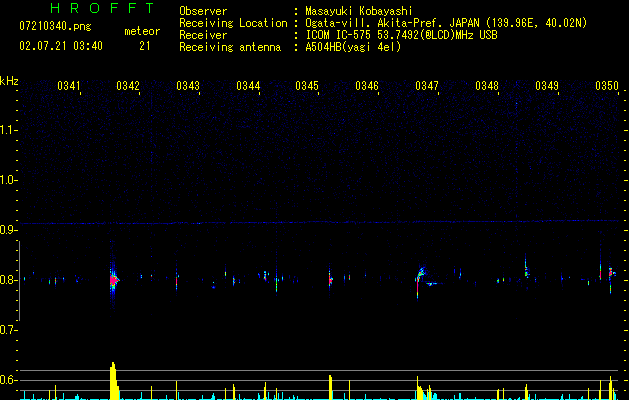Click the 0.8 kHz axis label
This screenshot has width=629, height=400.
pyautogui.click(x=8, y=280)
